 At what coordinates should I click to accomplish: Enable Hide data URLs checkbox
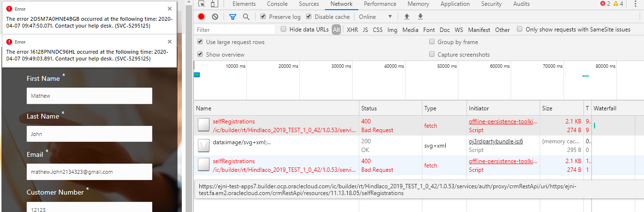(x=284, y=29)
